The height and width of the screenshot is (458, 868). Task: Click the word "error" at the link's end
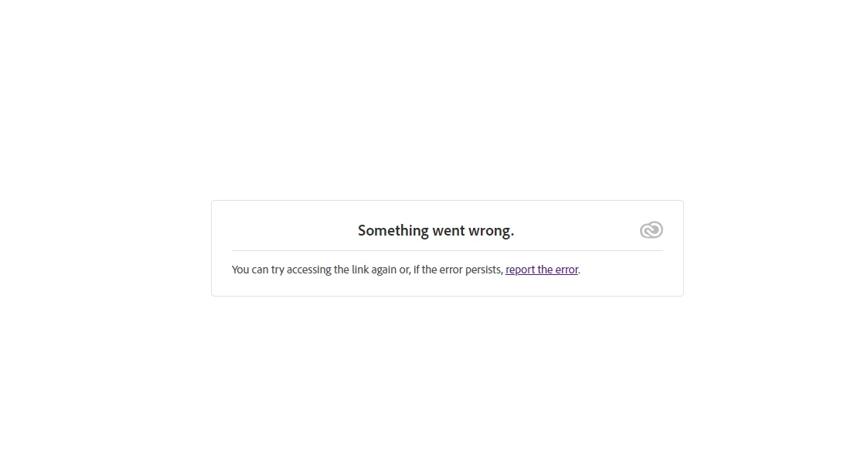pos(567,270)
